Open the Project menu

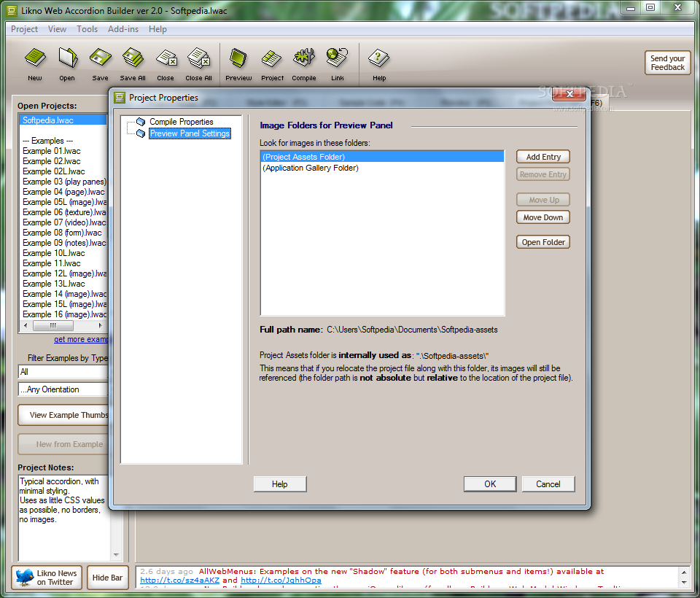[24, 29]
